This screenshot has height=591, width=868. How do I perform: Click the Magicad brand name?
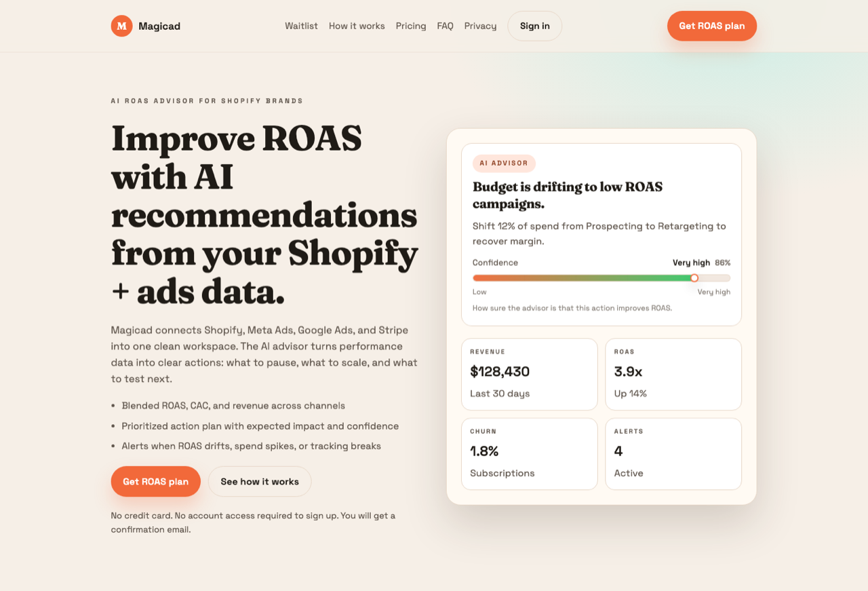(x=159, y=26)
